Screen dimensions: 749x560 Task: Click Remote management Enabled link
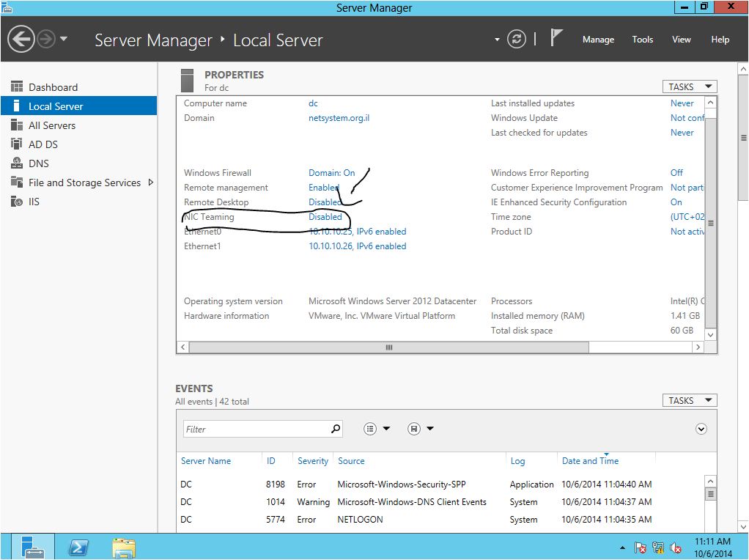[x=324, y=188]
